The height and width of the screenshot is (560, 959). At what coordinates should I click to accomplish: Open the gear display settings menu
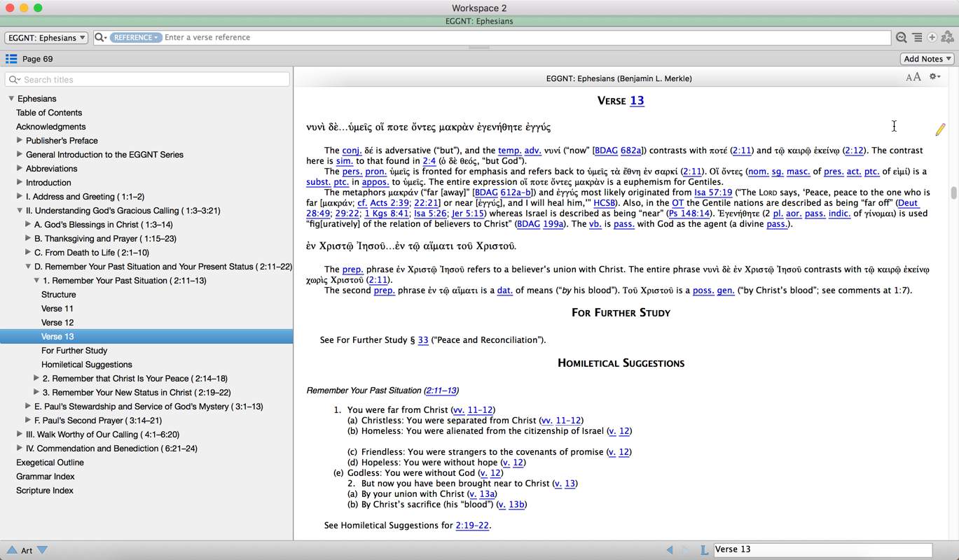click(934, 77)
